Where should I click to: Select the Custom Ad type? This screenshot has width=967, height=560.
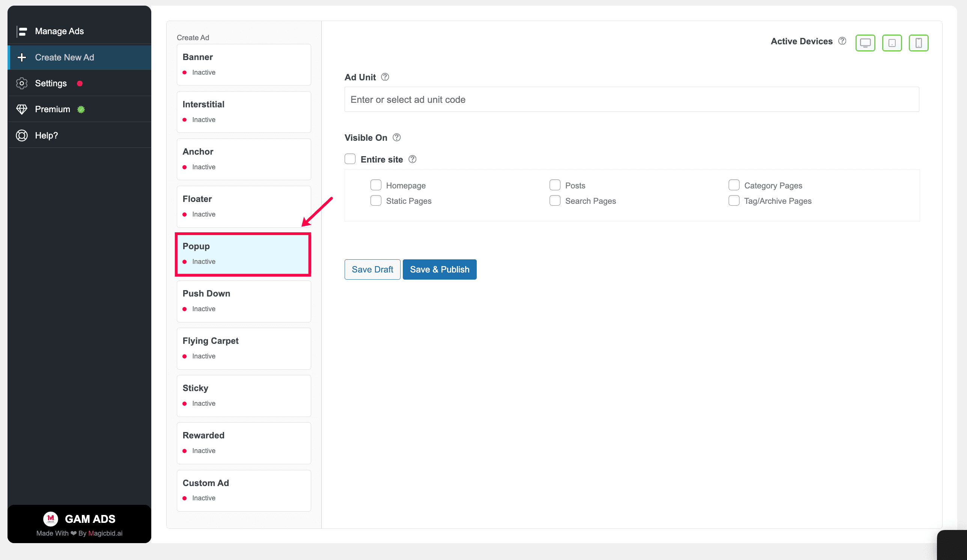(244, 491)
